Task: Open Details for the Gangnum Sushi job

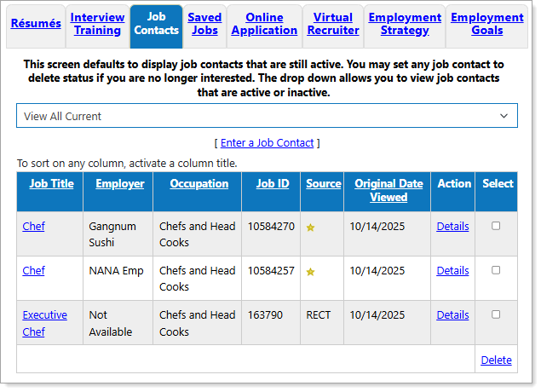Action: tap(452, 226)
